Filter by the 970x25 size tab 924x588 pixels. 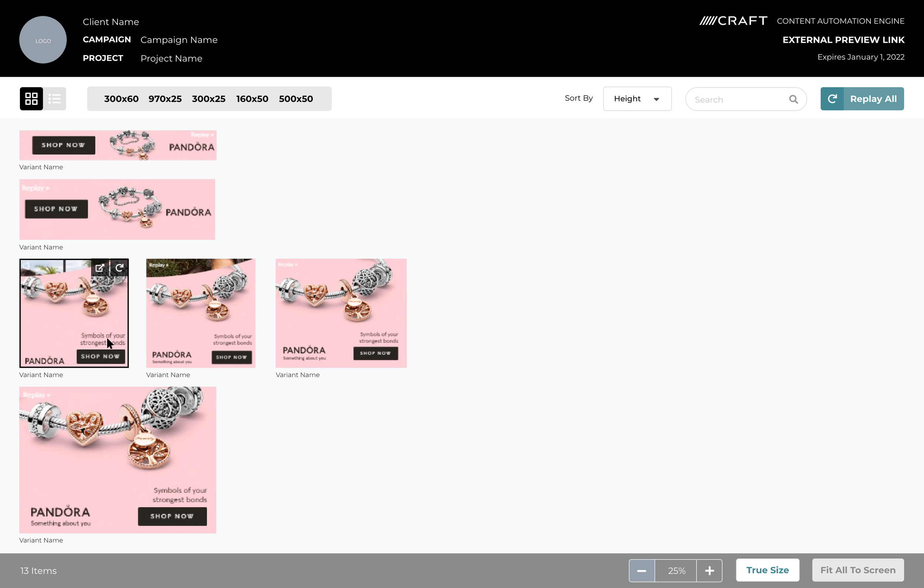(164, 99)
